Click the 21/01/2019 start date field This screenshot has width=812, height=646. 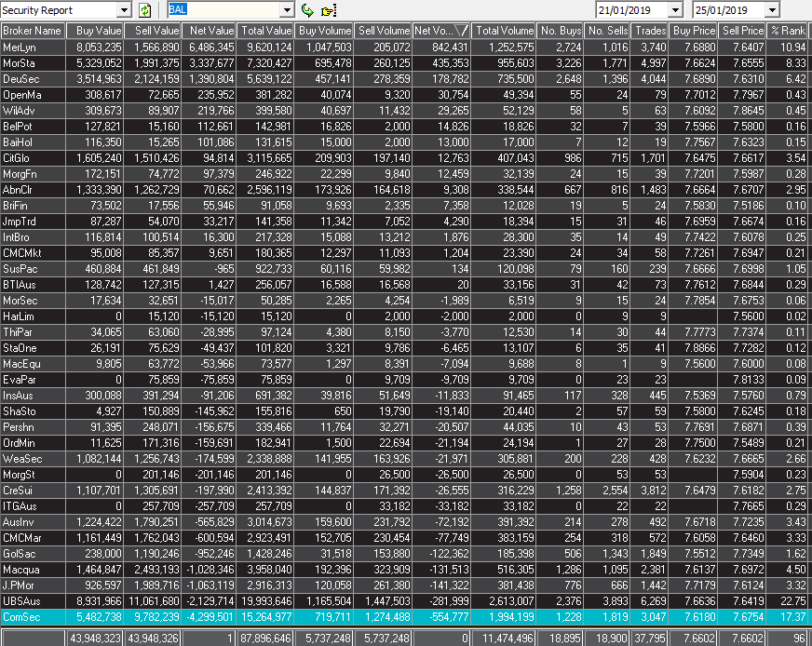pos(633,10)
